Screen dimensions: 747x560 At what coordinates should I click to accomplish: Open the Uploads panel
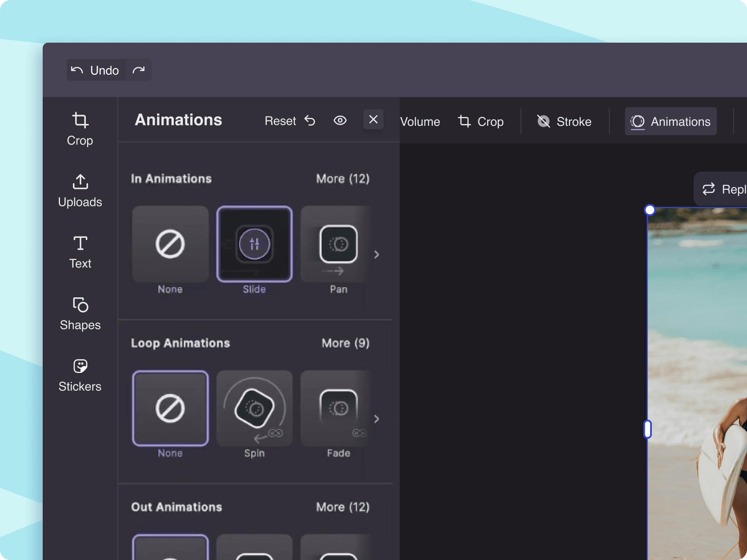(80, 190)
